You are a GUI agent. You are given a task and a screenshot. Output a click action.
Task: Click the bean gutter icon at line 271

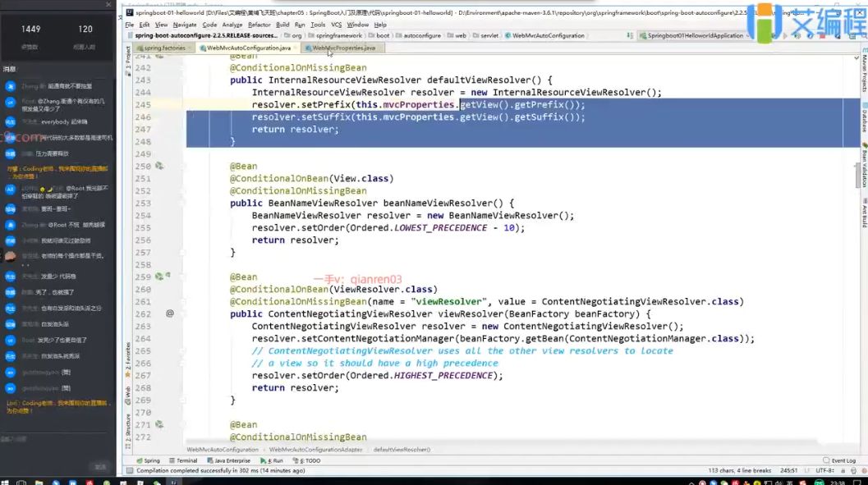point(158,424)
